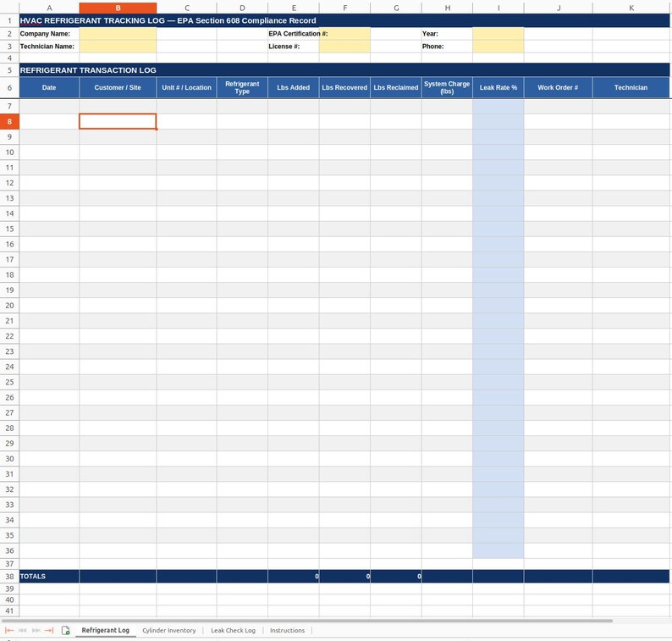
Task: Select column D header
Action: 242,8
